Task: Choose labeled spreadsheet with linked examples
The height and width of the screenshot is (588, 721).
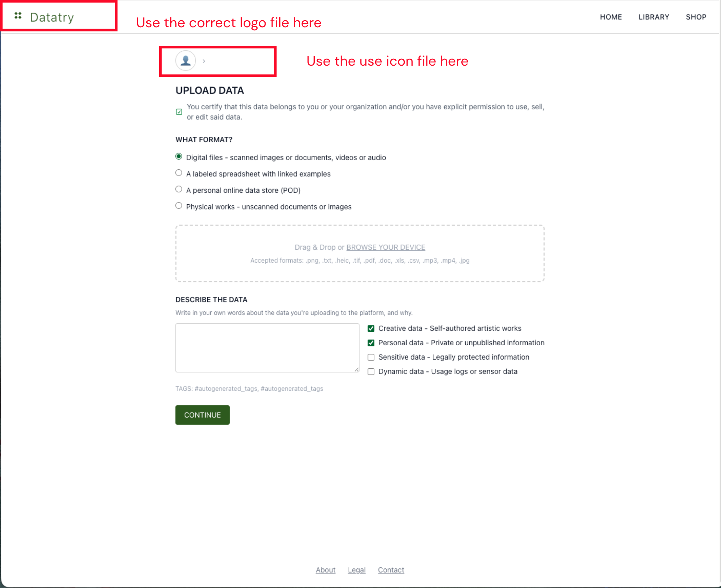Action: (x=179, y=173)
